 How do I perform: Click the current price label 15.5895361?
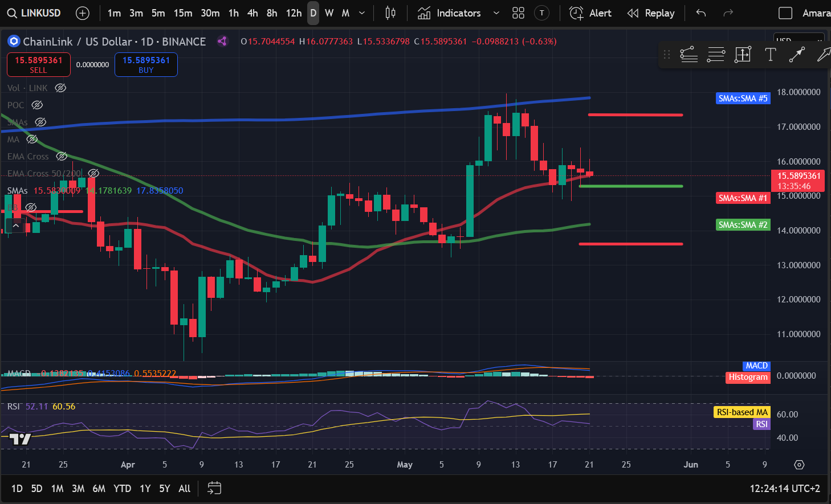coord(799,181)
